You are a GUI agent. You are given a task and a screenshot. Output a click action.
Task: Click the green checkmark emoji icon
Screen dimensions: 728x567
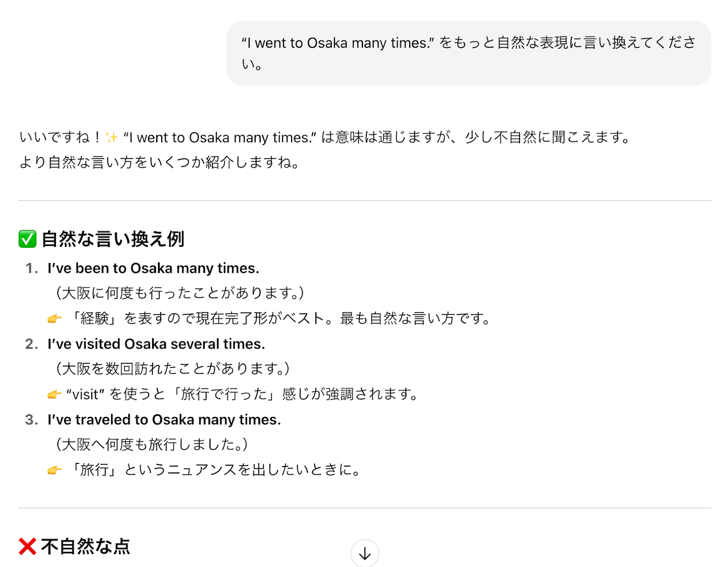click(27, 239)
